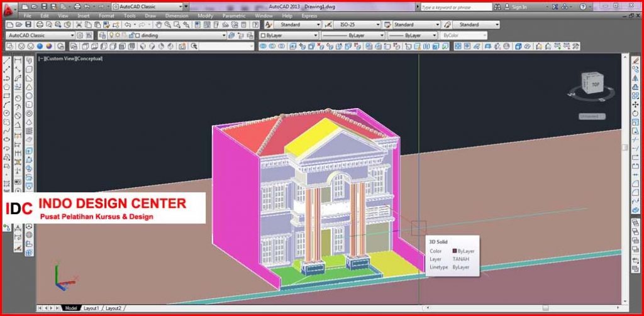Open the multileader style Standard dropdown
The width and height of the screenshot is (644, 316).
tap(476, 25)
